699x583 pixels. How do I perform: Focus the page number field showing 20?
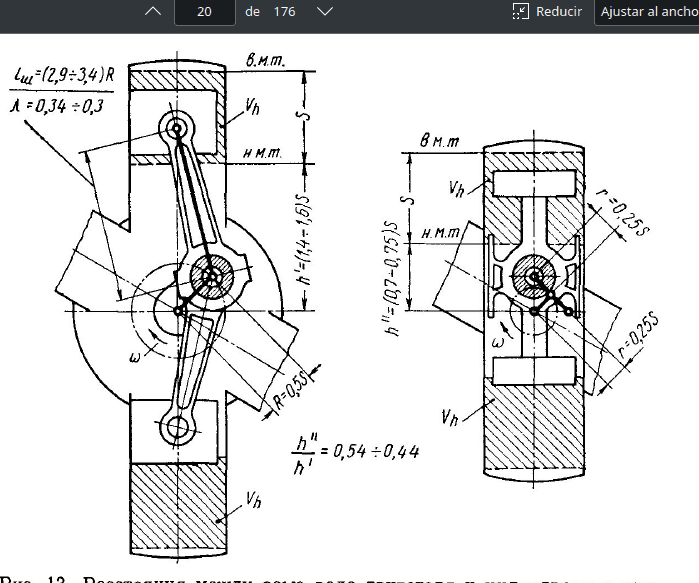coord(204,12)
